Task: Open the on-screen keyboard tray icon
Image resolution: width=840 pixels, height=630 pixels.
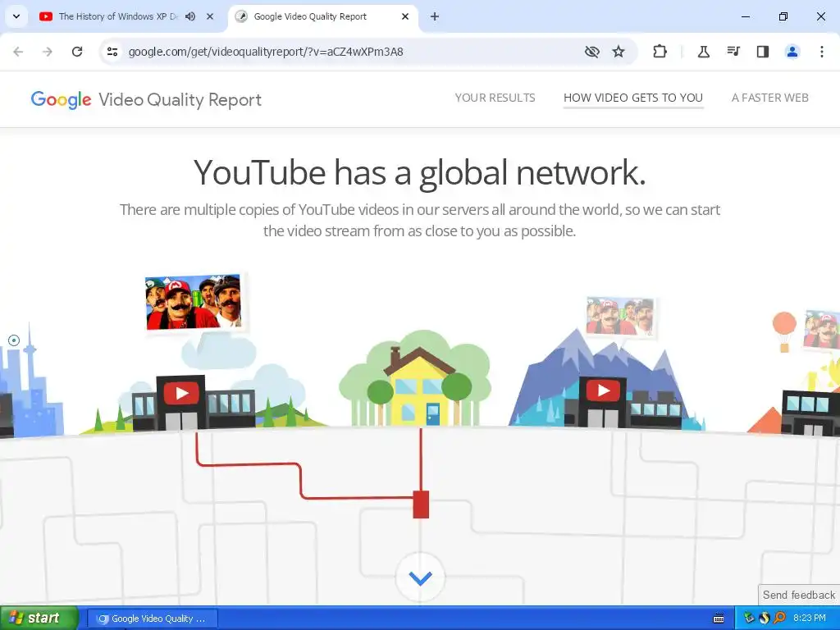Action: [719, 619]
